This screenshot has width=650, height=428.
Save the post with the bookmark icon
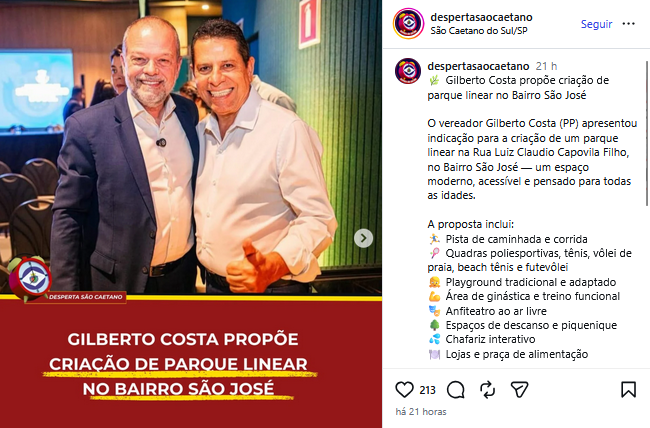(x=628, y=390)
